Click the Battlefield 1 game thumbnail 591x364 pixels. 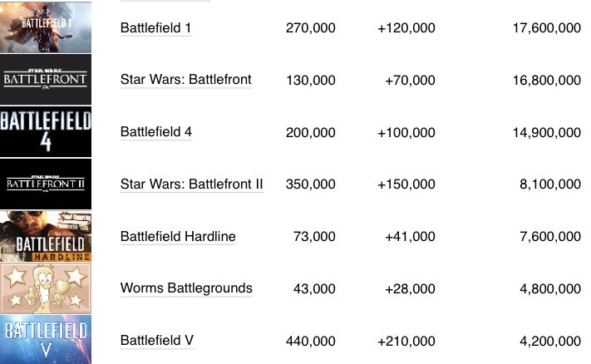coord(46,27)
